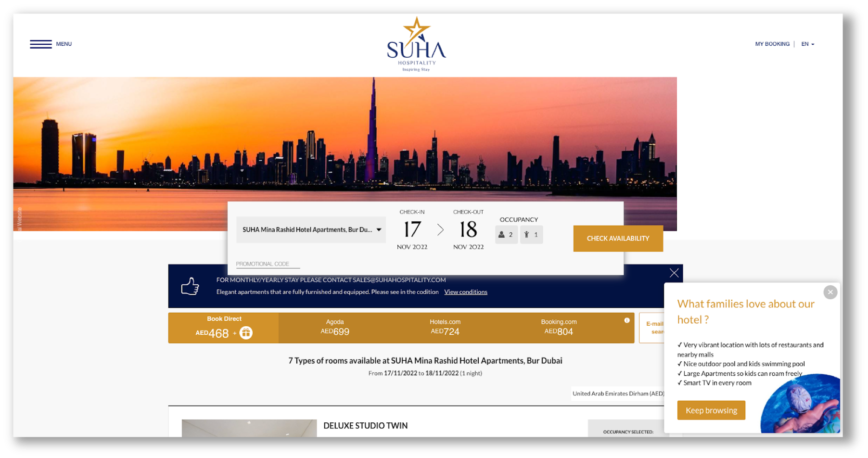
Task: Click the child occupancy icon
Action: (x=527, y=234)
